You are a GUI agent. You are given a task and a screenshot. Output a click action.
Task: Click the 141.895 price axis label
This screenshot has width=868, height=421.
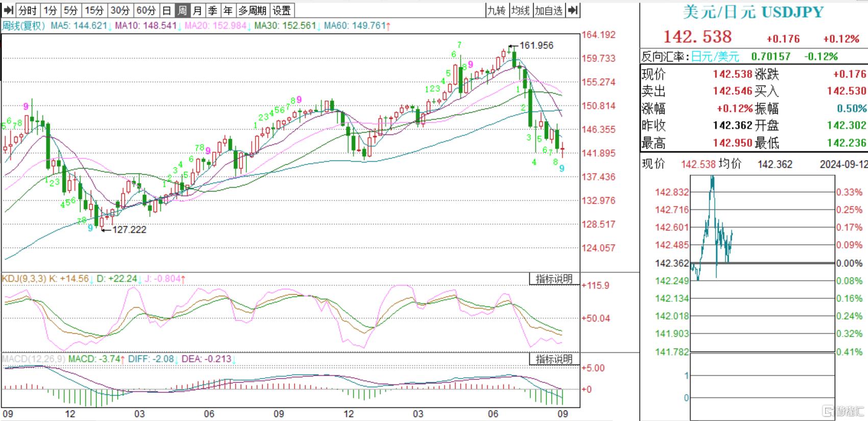point(599,153)
